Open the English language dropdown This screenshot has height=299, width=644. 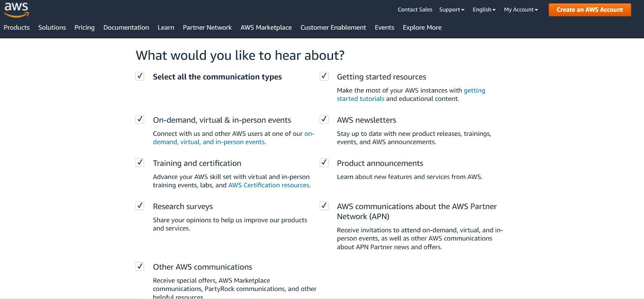pos(484,10)
